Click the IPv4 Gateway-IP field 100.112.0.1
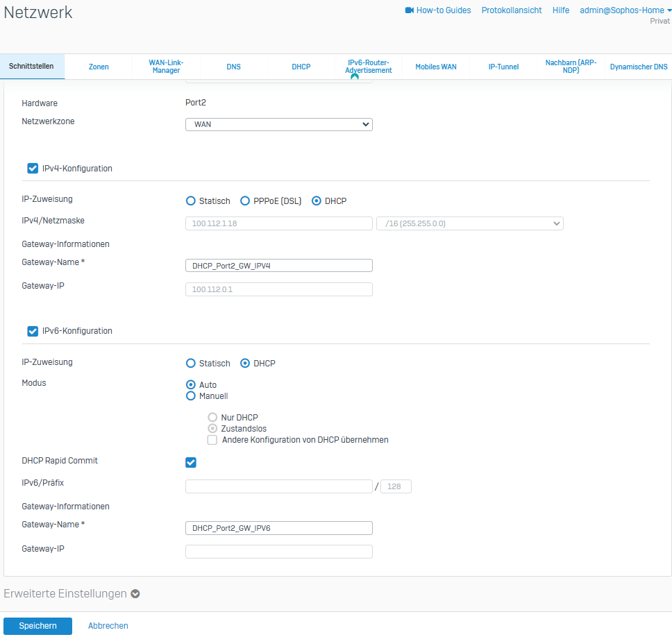The height and width of the screenshot is (637, 672). 279,289
